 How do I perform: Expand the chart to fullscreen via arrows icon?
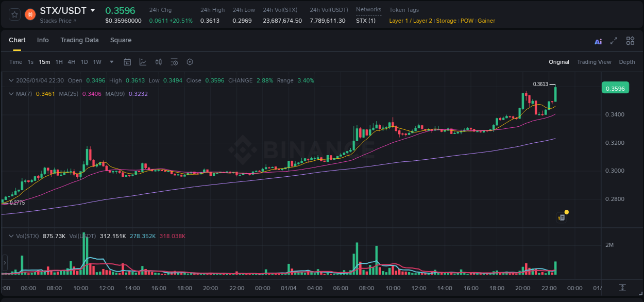613,41
